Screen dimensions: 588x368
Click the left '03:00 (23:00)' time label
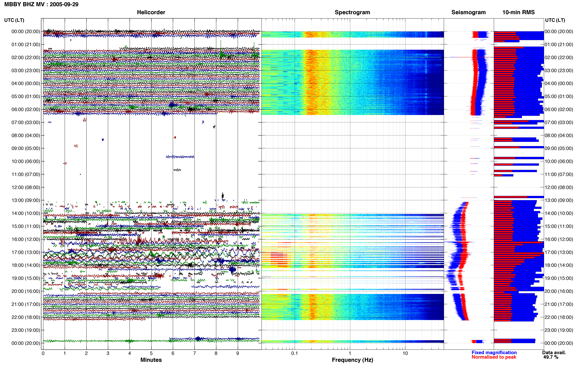coord(26,71)
